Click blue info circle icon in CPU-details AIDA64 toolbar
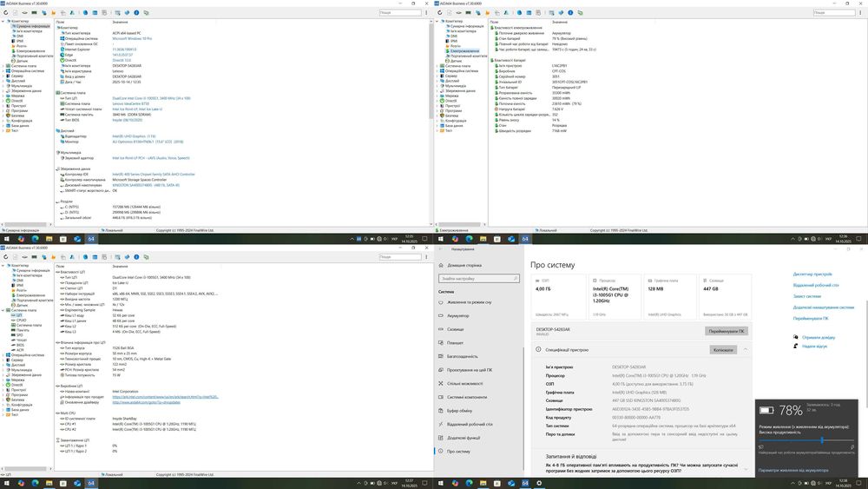The height and width of the screenshot is (489, 868). [x=137, y=257]
